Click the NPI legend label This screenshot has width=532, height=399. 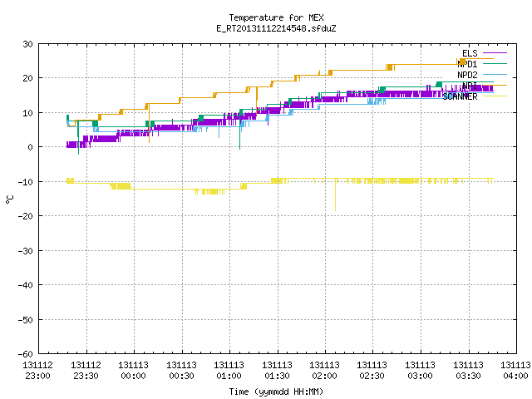[470, 86]
